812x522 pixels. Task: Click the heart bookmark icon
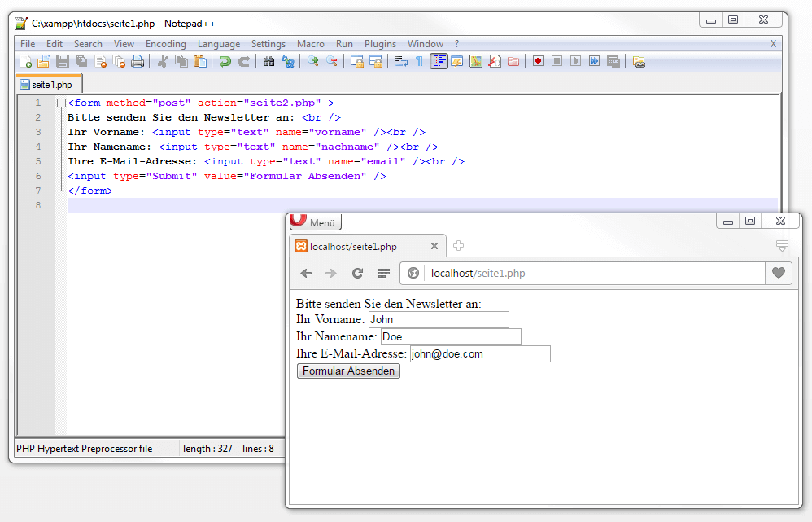point(779,273)
